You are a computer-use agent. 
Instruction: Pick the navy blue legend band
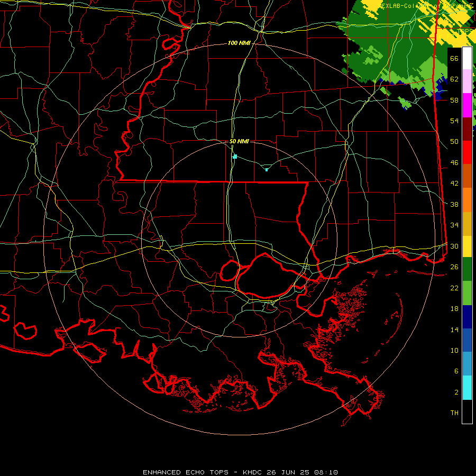(x=467, y=317)
